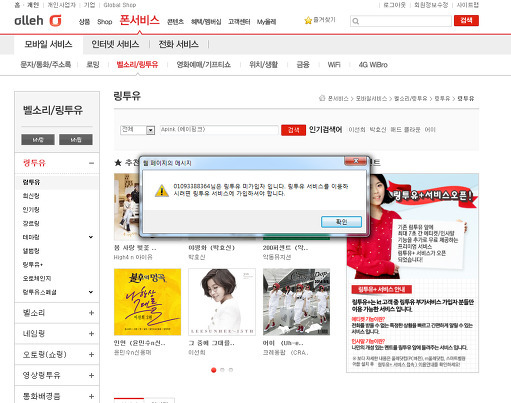The image size is (511, 403).
Task: Click the favorites star icon
Action: tap(308, 21)
